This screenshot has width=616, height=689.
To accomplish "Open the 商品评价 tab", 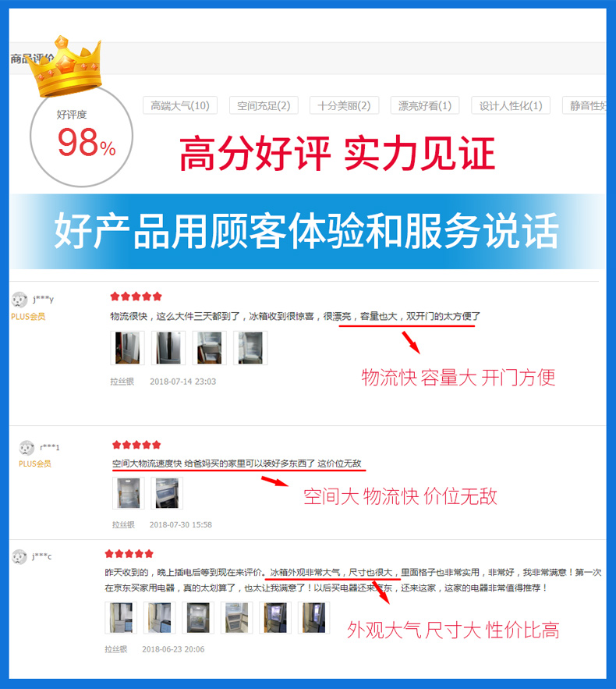I will coord(32,59).
